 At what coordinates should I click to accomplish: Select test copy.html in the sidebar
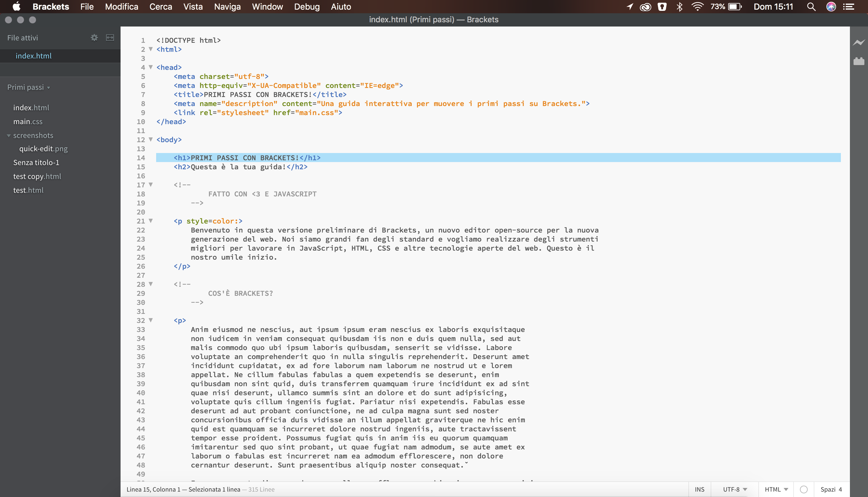(37, 177)
